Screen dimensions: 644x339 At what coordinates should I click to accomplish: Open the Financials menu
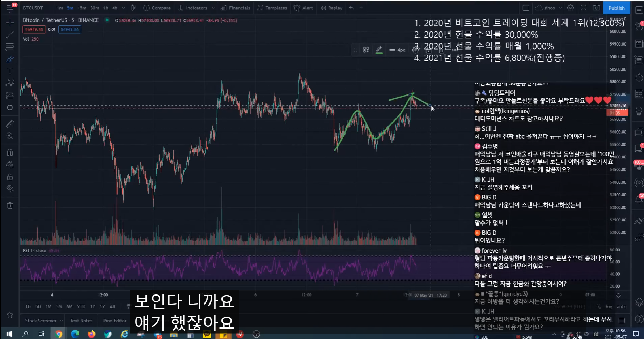pos(236,8)
